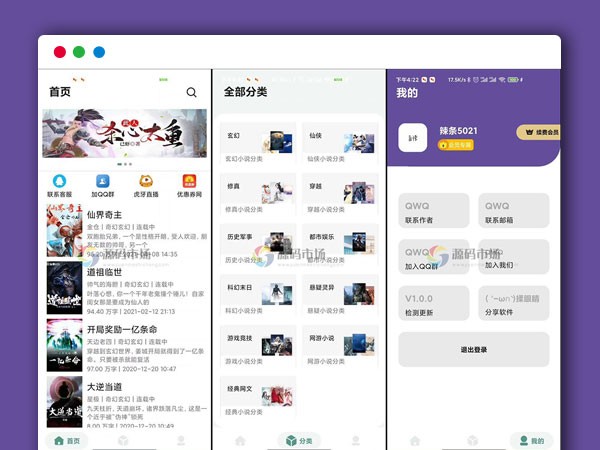Tap the 分享软件 tile
Image resolution: width=600 pixels, height=450 pixels.
pos(513,303)
